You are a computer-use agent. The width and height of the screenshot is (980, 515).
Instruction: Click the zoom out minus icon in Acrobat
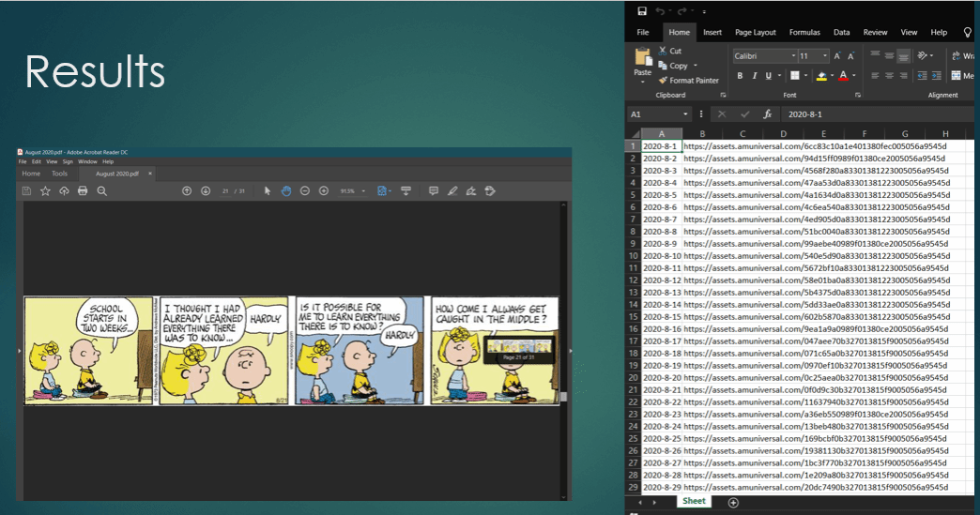click(305, 191)
